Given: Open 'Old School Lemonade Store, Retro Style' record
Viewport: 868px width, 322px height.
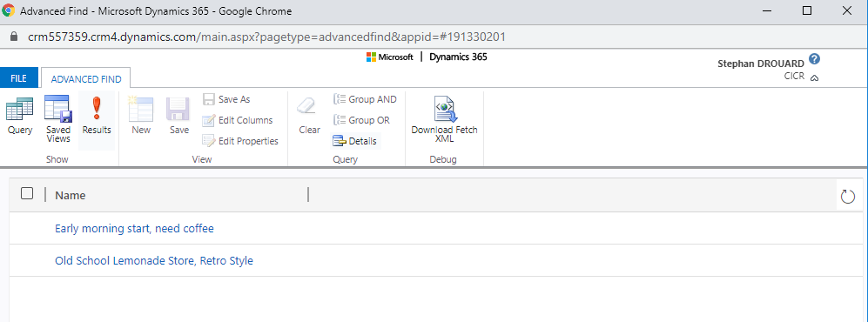Looking at the screenshot, I should [154, 260].
